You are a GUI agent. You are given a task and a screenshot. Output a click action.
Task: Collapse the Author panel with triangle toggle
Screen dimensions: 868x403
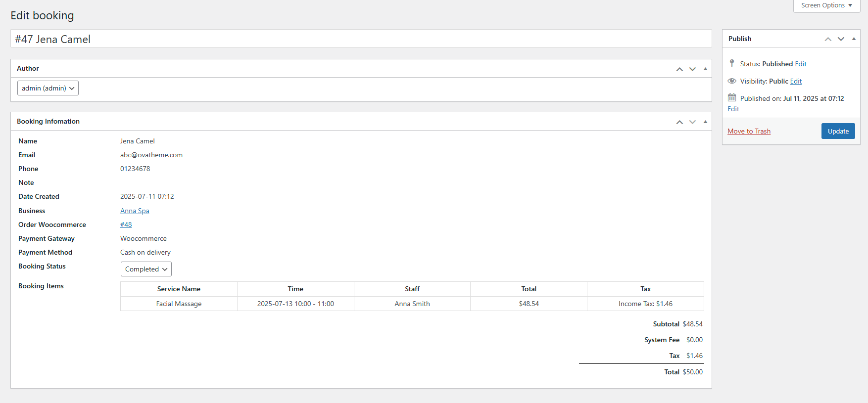[x=705, y=69]
